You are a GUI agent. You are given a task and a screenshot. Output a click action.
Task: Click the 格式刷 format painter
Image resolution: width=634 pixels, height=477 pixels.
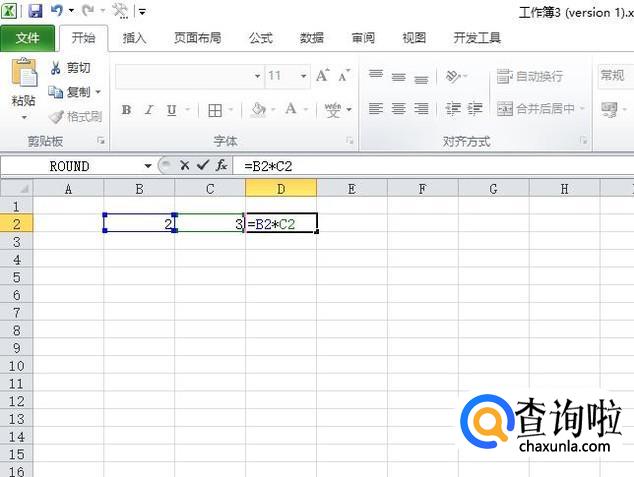75,117
